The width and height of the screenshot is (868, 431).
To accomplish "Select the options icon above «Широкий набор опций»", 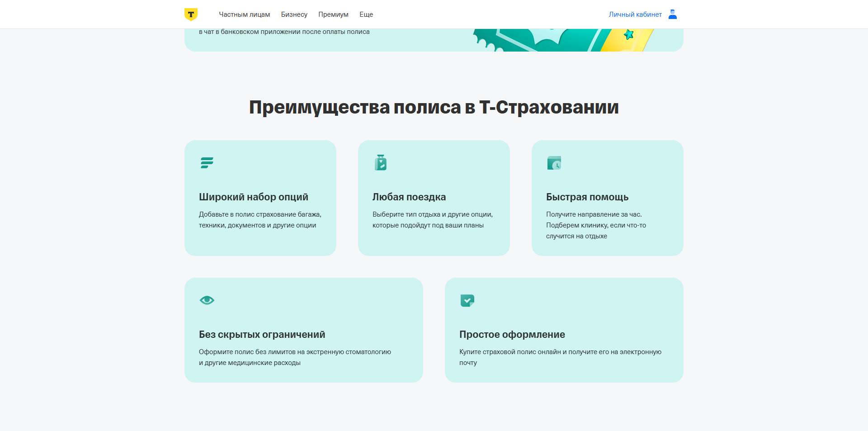I will [x=207, y=163].
